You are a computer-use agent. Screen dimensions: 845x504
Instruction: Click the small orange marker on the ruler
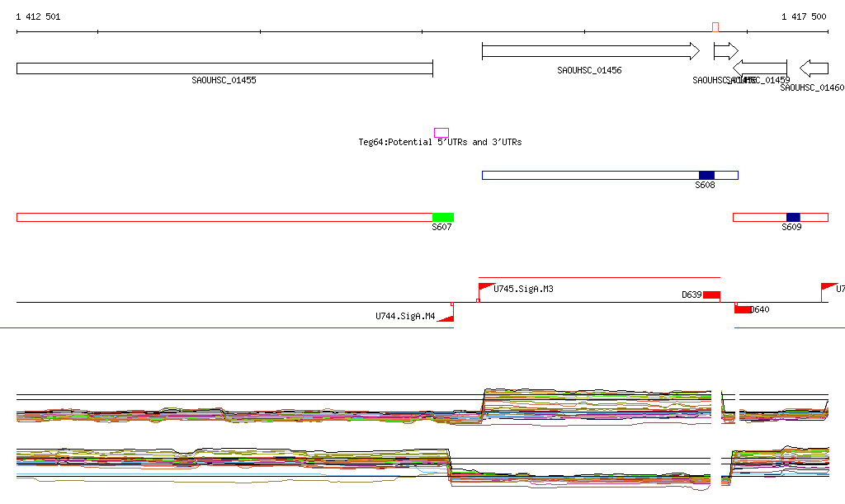[x=715, y=27]
